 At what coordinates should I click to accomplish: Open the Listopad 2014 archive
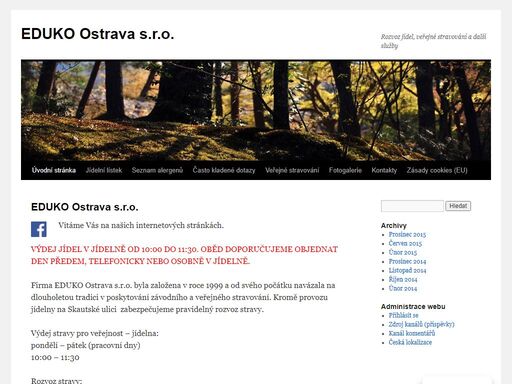(x=407, y=271)
